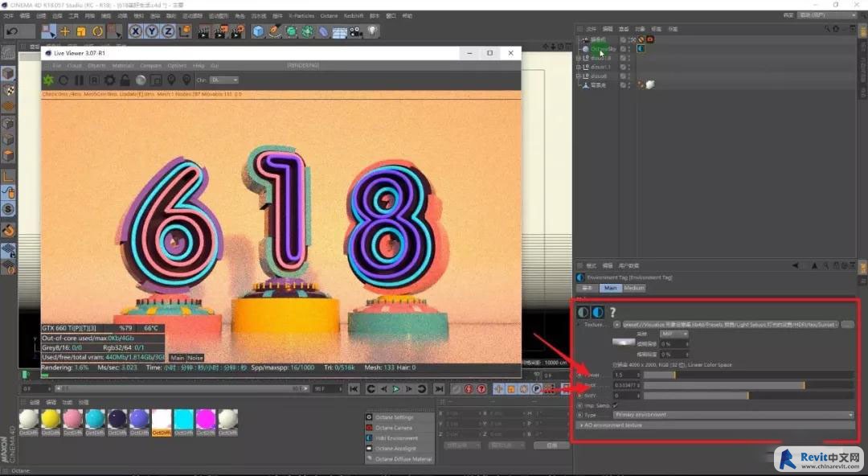Click texture file path field
This screenshot has height=476, width=868.
click(x=730, y=325)
